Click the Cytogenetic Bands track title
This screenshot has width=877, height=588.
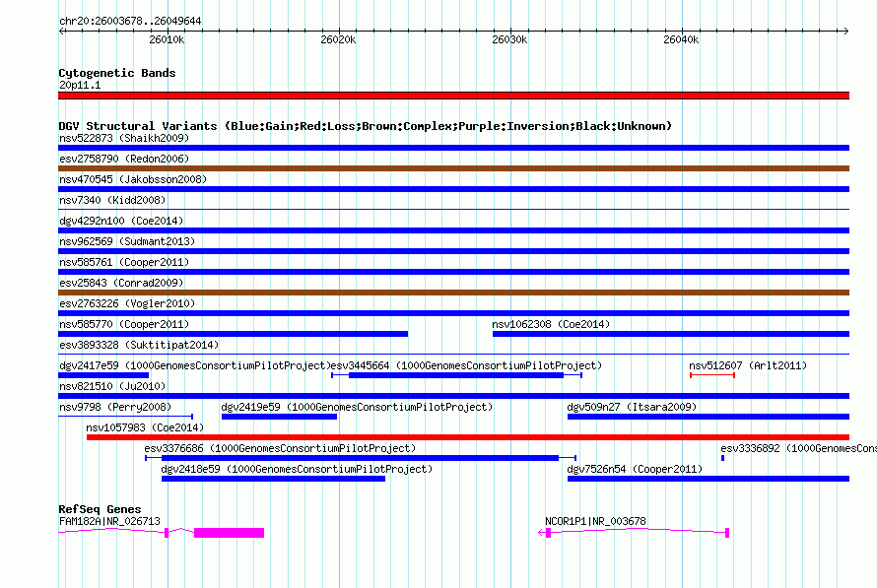tap(117, 73)
